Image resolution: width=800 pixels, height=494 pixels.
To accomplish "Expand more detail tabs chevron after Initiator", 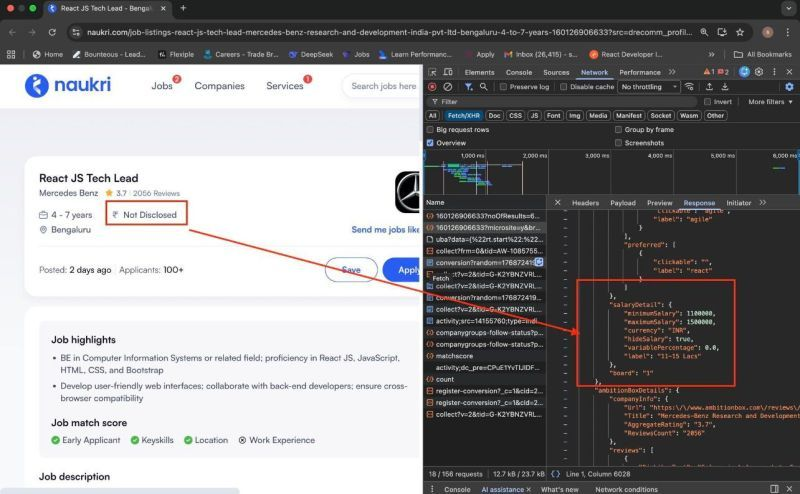I will point(763,203).
